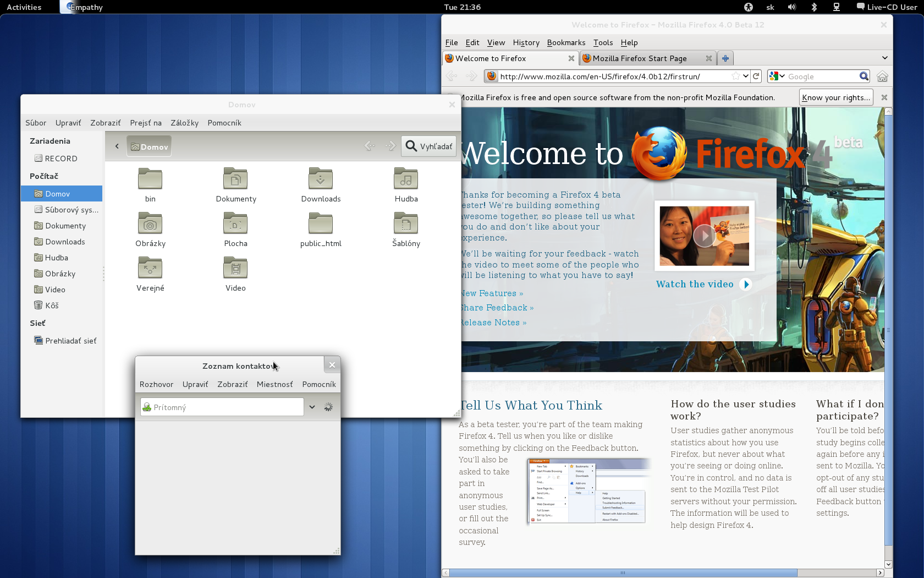Image resolution: width=924 pixels, height=578 pixels.
Task: Open the Bluetooth indicator in top bar
Action: 814,7
